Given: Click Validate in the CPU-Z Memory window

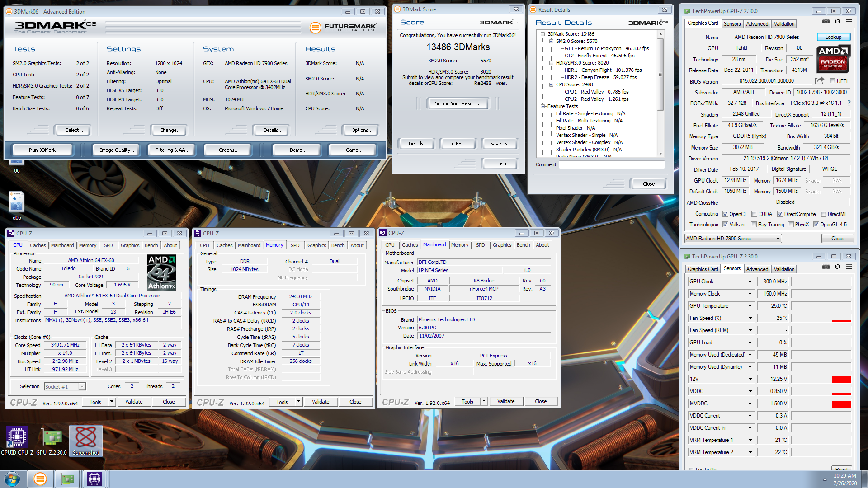Looking at the screenshot, I should [x=321, y=402].
